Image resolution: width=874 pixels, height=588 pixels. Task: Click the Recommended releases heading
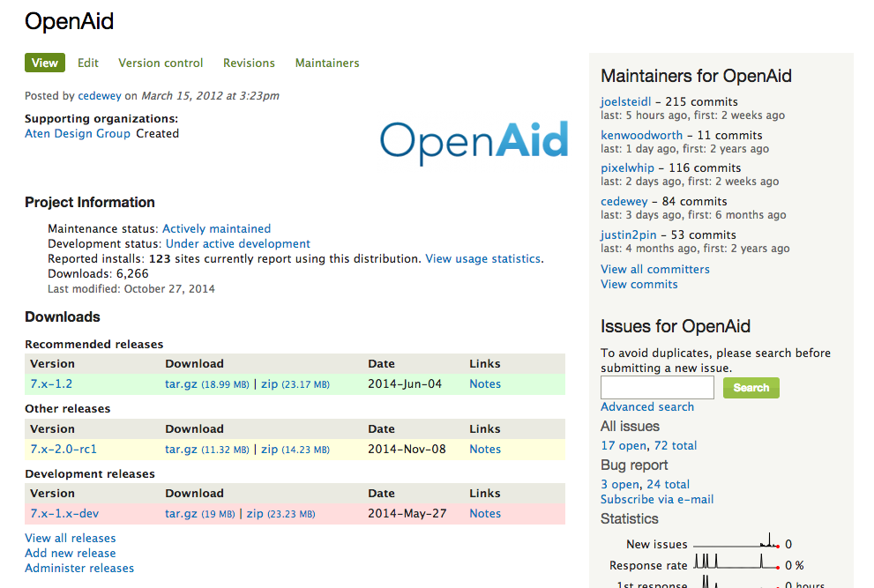[x=94, y=345]
